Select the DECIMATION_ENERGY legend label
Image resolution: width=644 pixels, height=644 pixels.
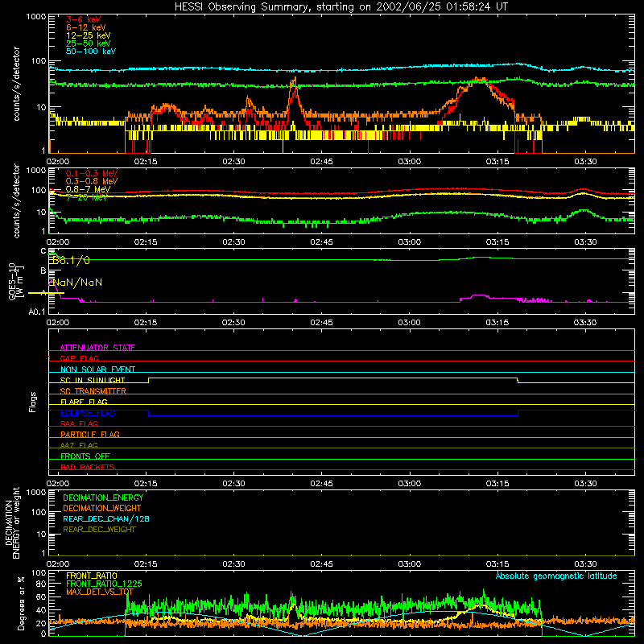[x=103, y=497]
